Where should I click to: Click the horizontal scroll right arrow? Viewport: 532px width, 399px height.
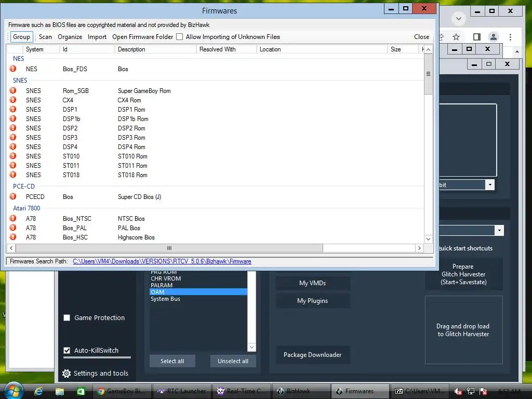pos(419,248)
